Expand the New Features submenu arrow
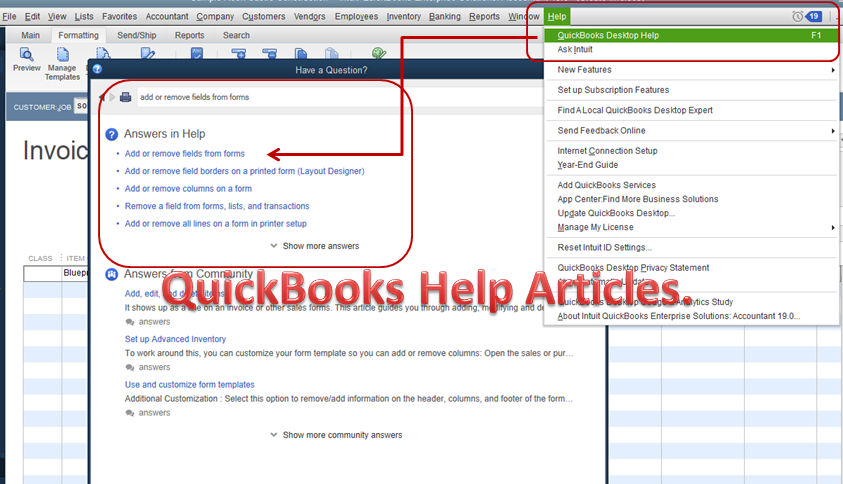Screen dimensions: 843x484 coord(833,70)
